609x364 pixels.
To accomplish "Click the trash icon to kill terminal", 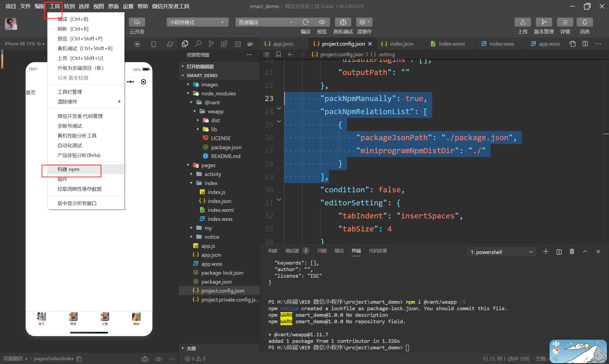I will (x=572, y=252).
